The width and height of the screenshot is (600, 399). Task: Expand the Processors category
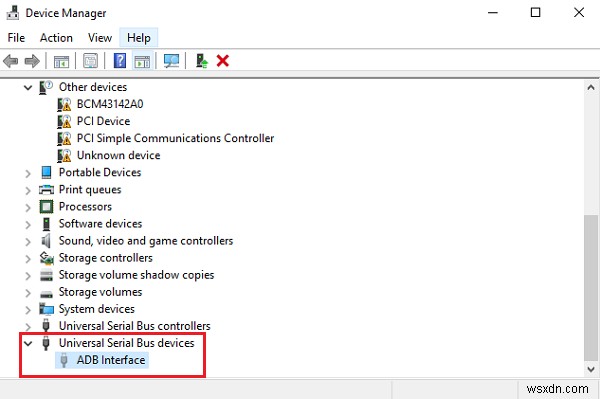pyautogui.click(x=28, y=208)
